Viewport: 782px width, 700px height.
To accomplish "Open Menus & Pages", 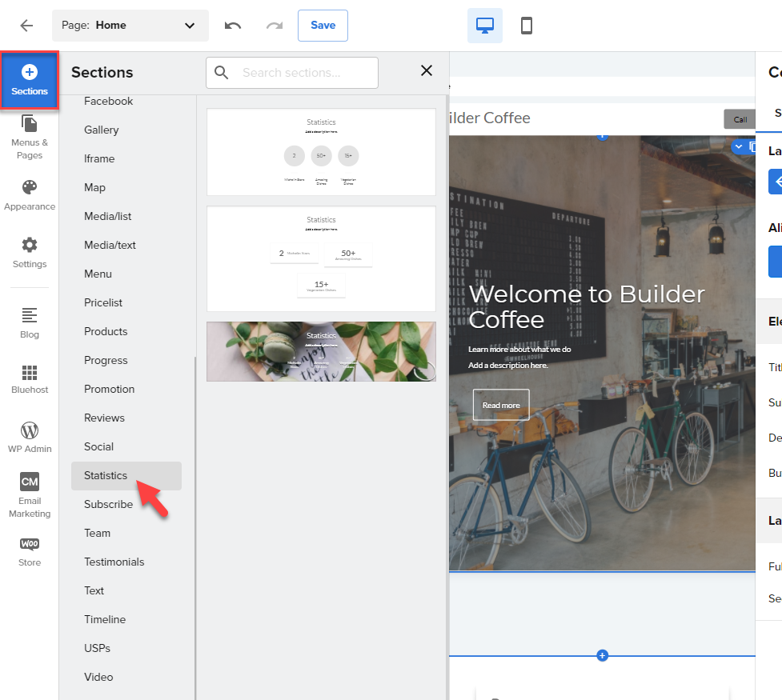I will click(x=30, y=137).
